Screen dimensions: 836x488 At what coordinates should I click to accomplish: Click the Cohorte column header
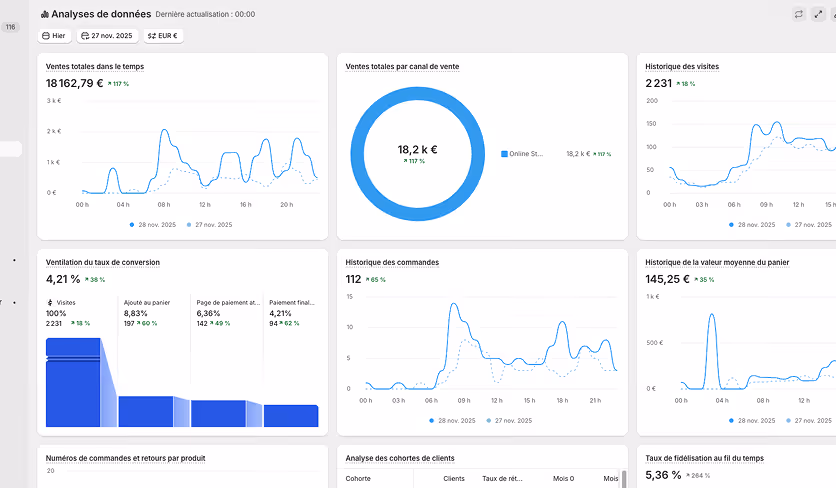coord(358,478)
